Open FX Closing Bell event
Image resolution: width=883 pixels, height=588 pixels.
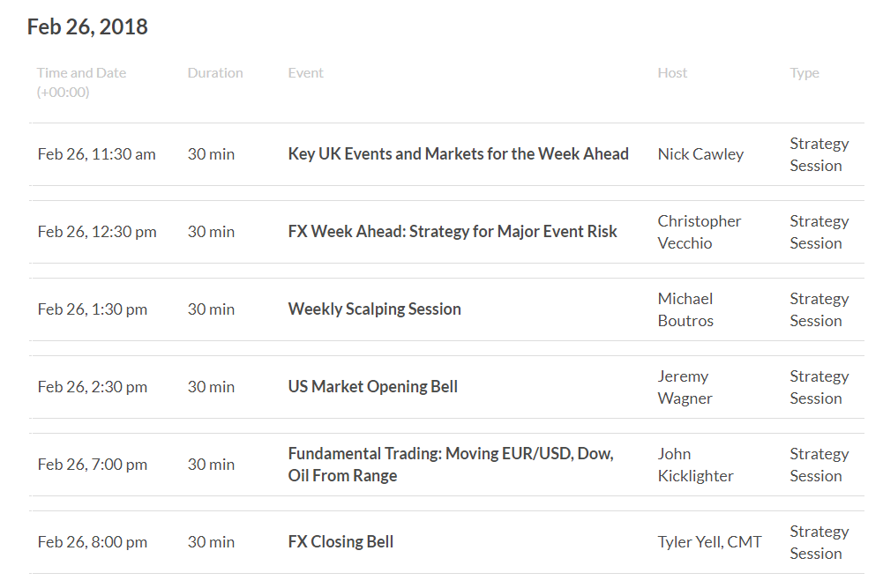(x=340, y=542)
